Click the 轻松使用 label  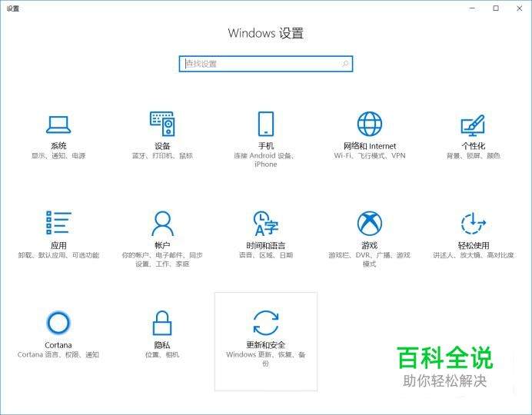tap(474, 245)
